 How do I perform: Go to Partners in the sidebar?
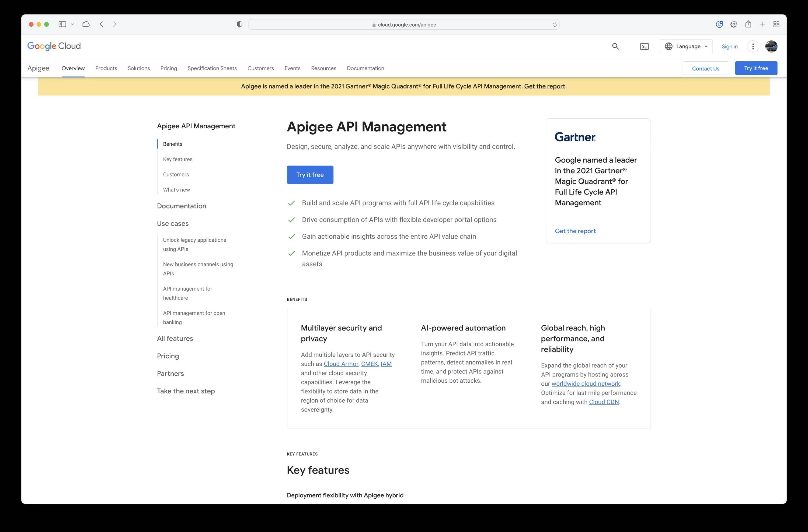click(x=170, y=374)
